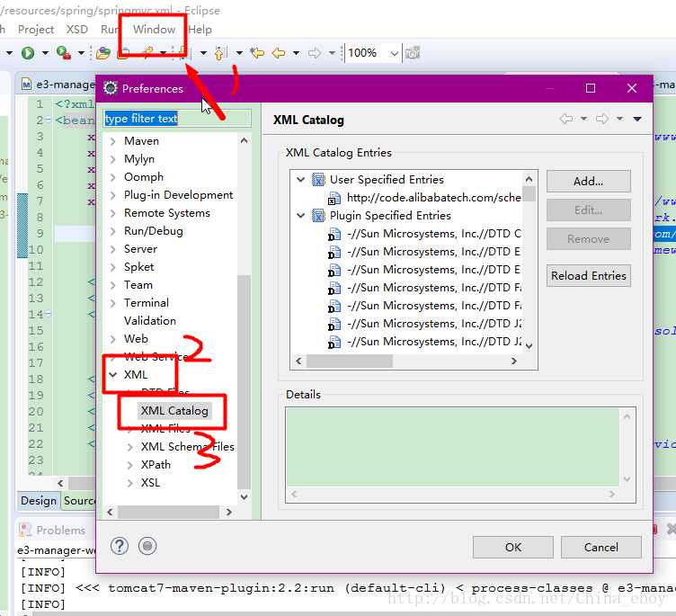Click the forward arrow in the XML Catalog header
Viewport: 676px width, 616px height.
coord(602,119)
